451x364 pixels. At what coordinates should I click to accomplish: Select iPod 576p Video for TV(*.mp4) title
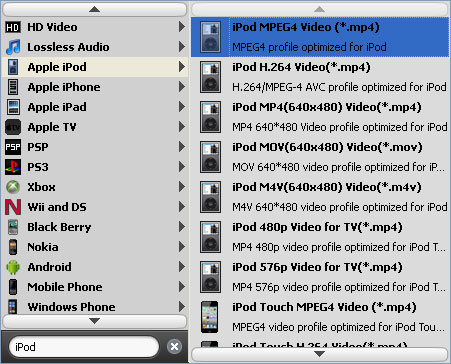click(317, 267)
